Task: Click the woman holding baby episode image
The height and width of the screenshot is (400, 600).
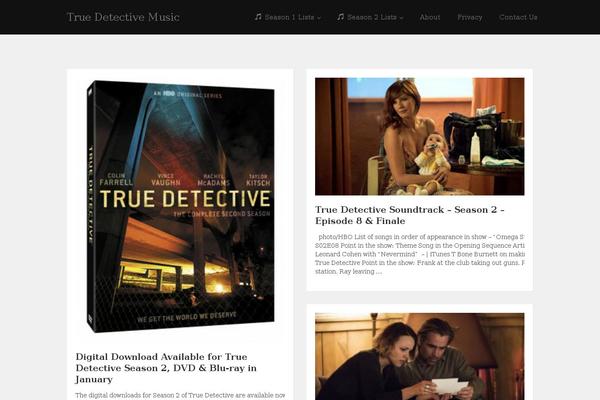Action: [420, 137]
